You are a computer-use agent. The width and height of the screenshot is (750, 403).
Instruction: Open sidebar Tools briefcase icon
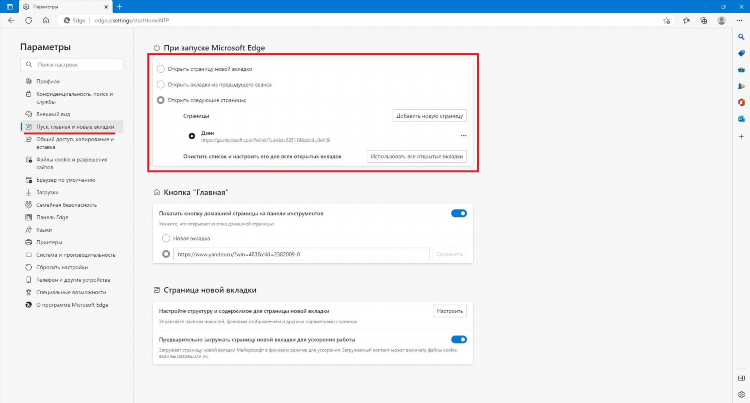741,70
